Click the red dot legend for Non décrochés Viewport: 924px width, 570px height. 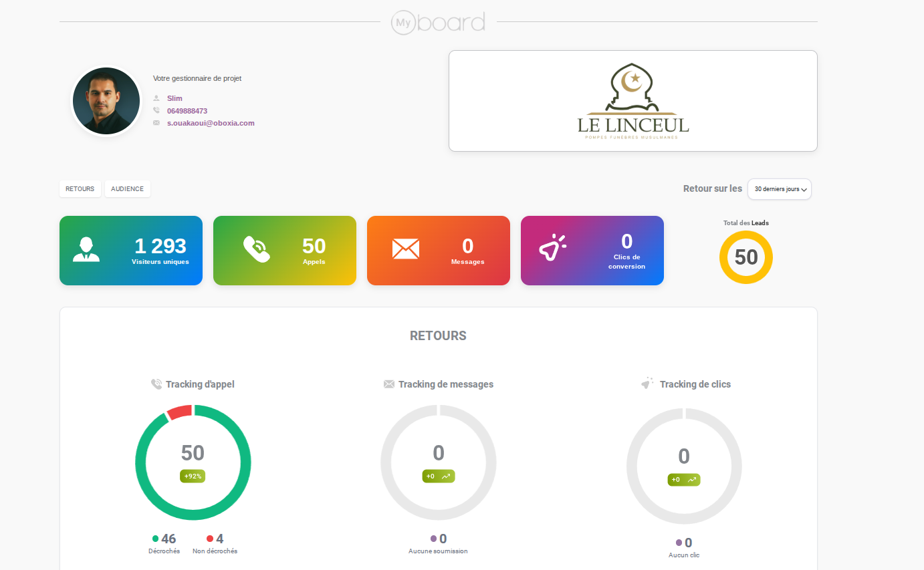click(210, 539)
